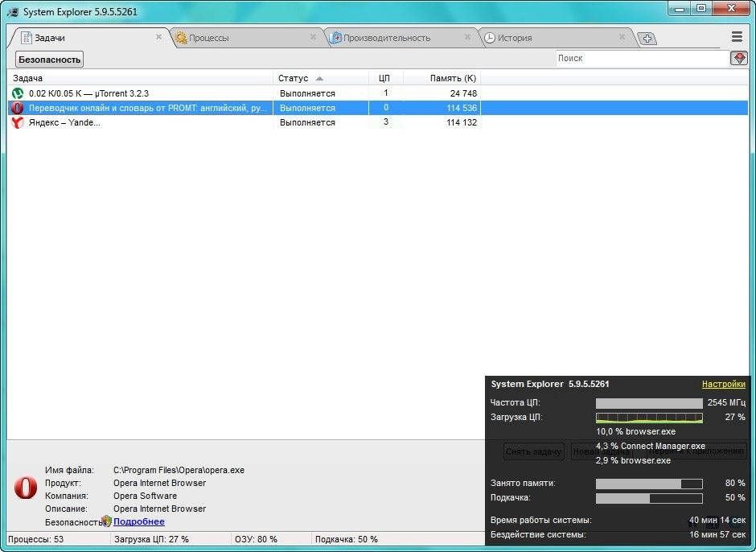756x552 pixels.
Task: Click the large Opera logo in details
Action: (26, 488)
